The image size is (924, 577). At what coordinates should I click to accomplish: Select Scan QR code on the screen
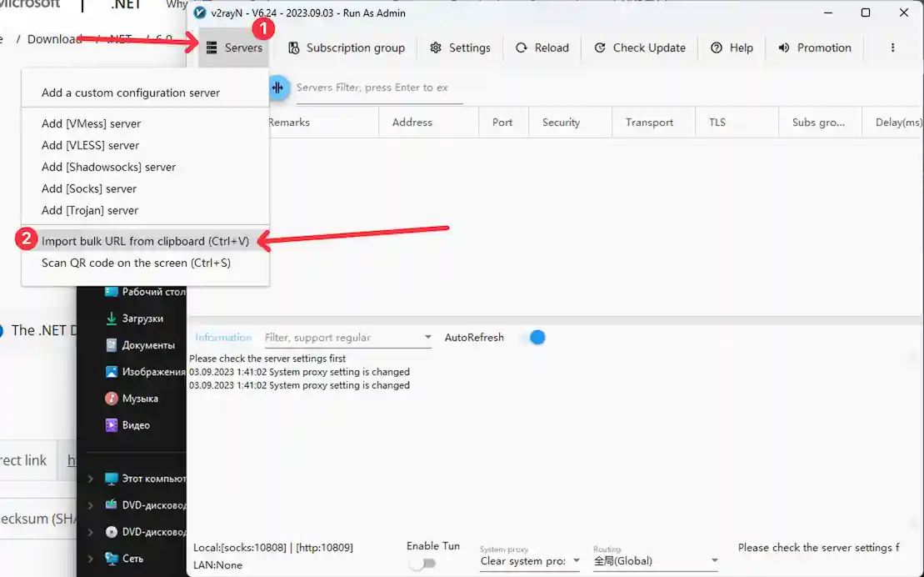(136, 263)
